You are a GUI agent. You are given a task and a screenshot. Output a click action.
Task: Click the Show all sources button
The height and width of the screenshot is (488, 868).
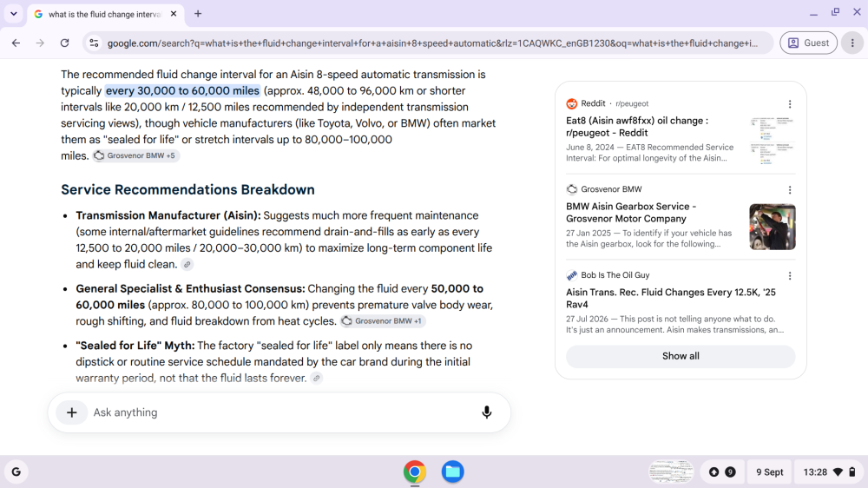pos(681,356)
